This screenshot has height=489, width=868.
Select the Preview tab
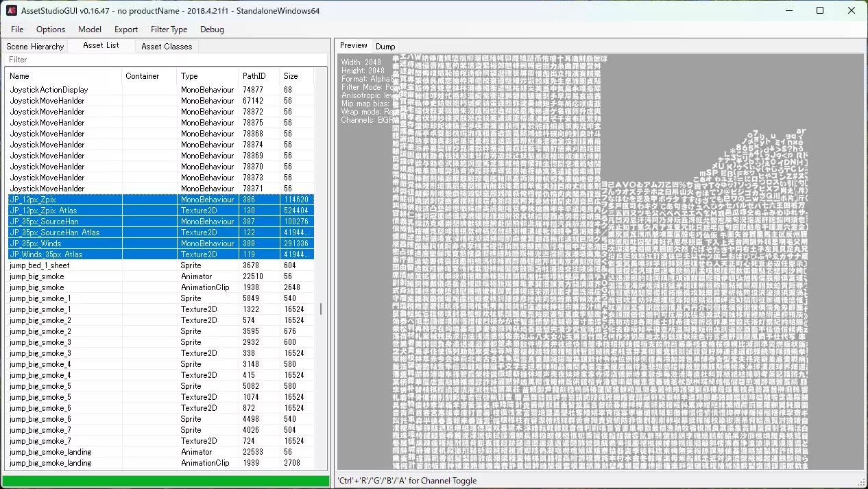point(354,45)
